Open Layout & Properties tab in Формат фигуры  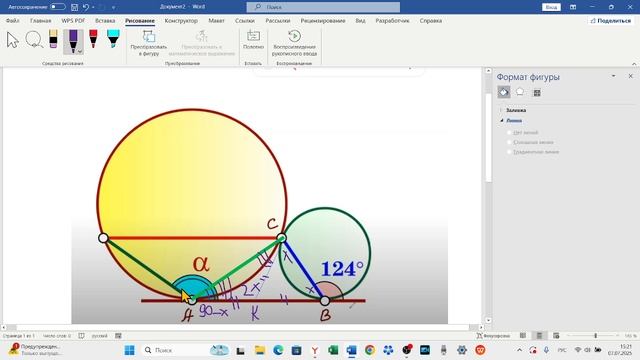pos(537,93)
